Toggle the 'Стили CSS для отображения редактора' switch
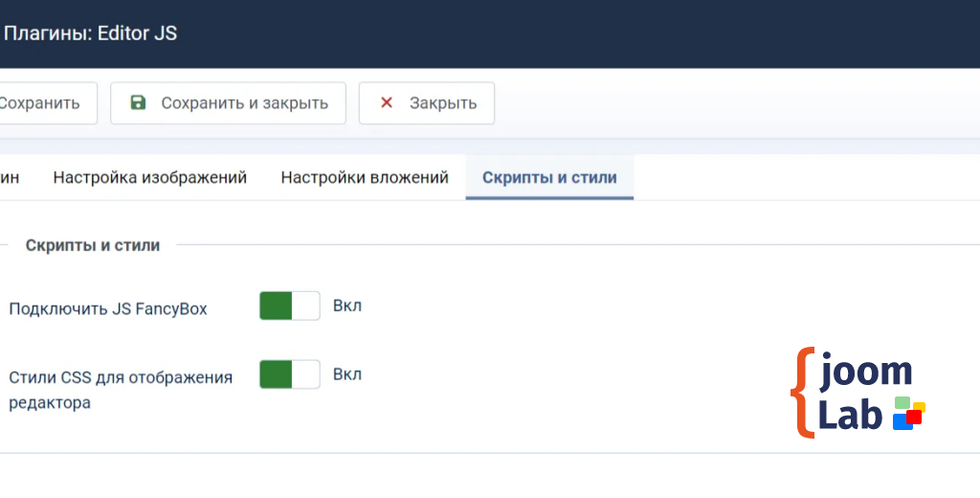980x498 pixels. (x=290, y=374)
